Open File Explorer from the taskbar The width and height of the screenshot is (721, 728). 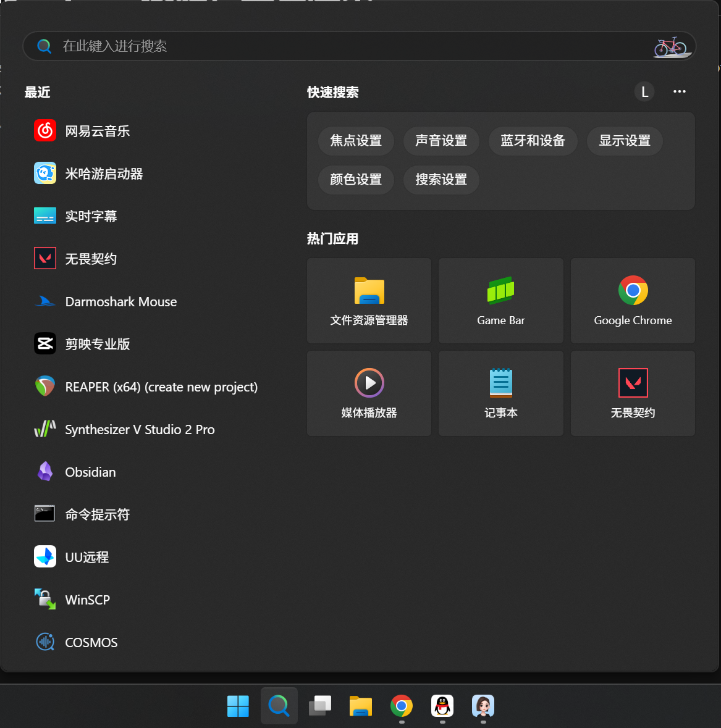pyautogui.click(x=361, y=706)
